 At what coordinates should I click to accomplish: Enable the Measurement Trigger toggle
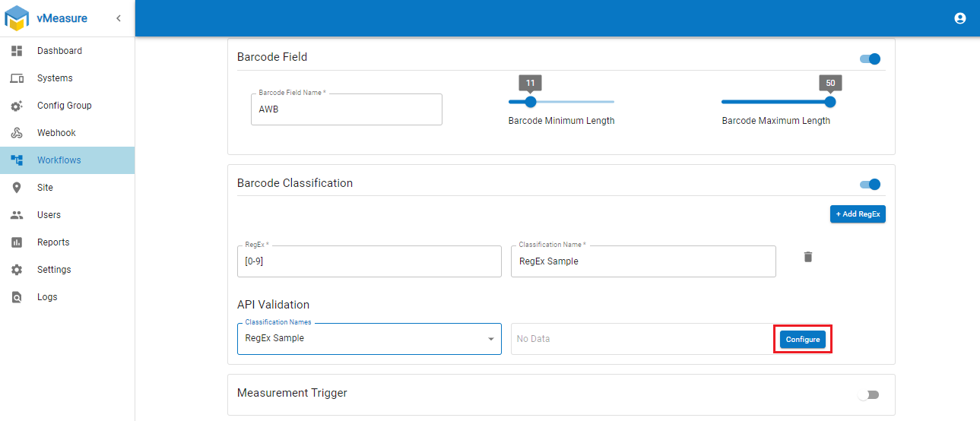(x=867, y=395)
